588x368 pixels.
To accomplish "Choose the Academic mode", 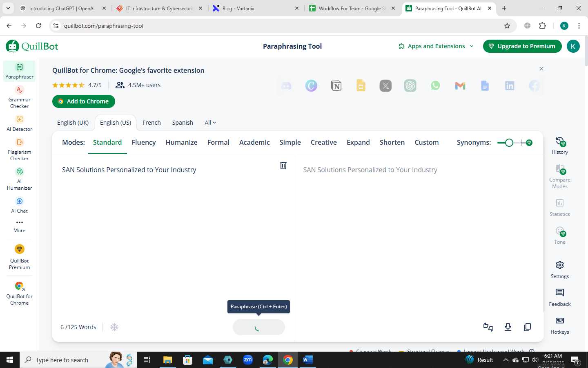I will tap(254, 142).
